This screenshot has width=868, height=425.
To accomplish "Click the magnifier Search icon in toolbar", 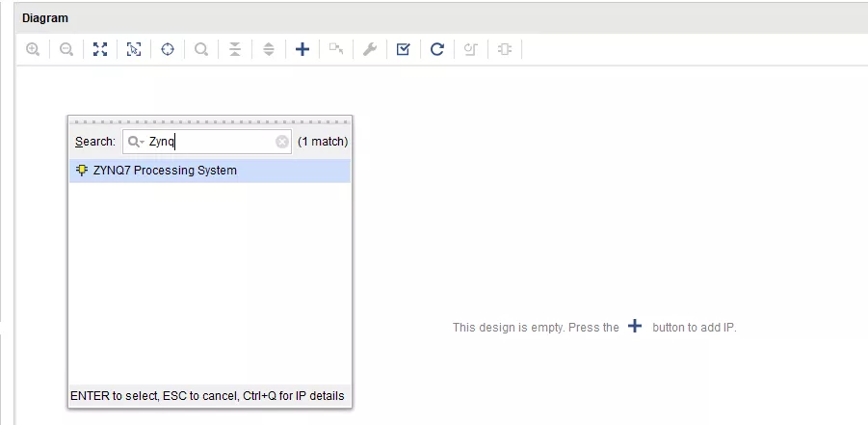I will pyautogui.click(x=201, y=49).
